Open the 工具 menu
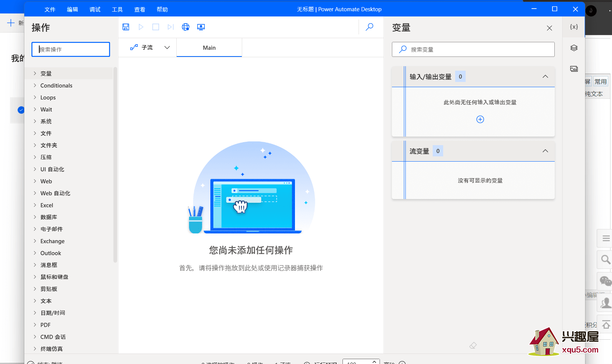 [x=117, y=9]
